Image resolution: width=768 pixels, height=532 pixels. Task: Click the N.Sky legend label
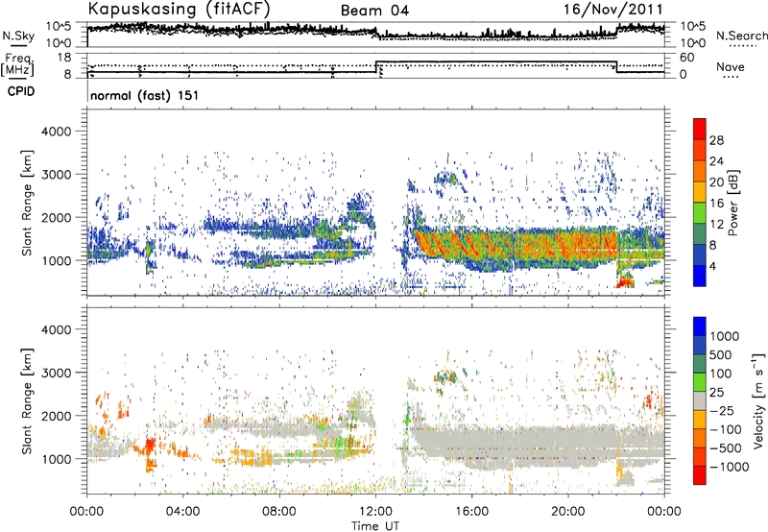(18, 36)
